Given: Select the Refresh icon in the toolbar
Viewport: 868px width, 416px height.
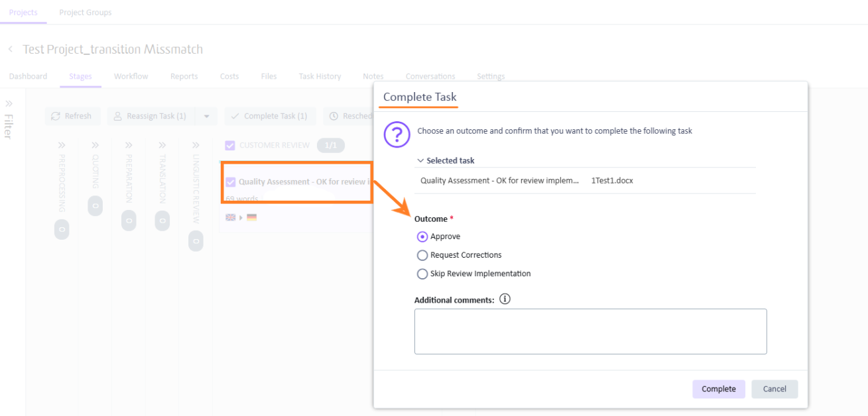Looking at the screenshot, I should click(x=56, y=116).
